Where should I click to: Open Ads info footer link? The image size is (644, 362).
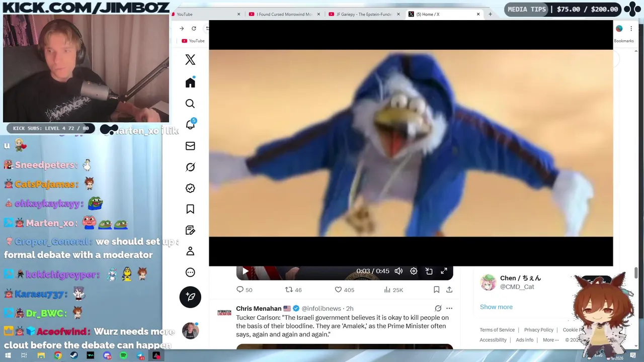tap(525, 340)
